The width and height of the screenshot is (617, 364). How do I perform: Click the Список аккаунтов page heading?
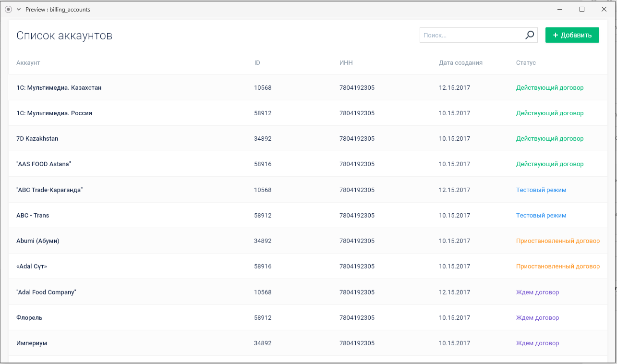point(64,36)
